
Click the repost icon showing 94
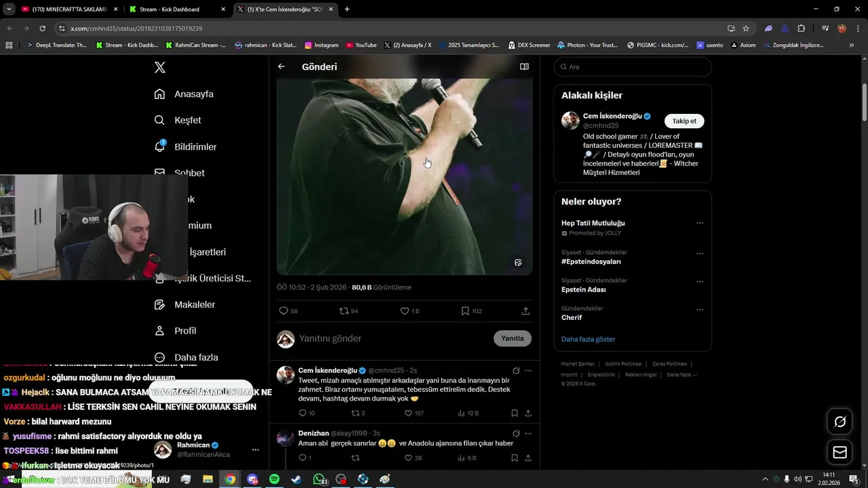(x=344, y=311)
